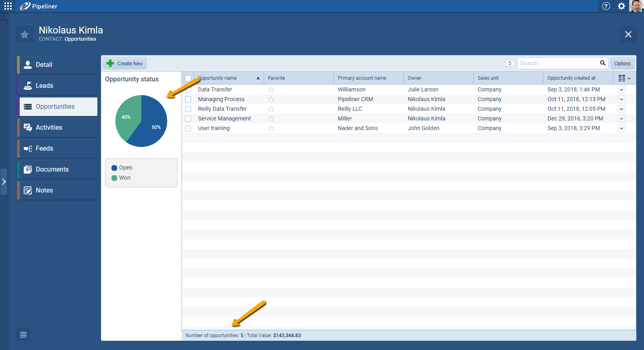Switch to the Activities tab
Viewport: 644px width, 350px height.
pyautogui.click(x=57, y=128)
